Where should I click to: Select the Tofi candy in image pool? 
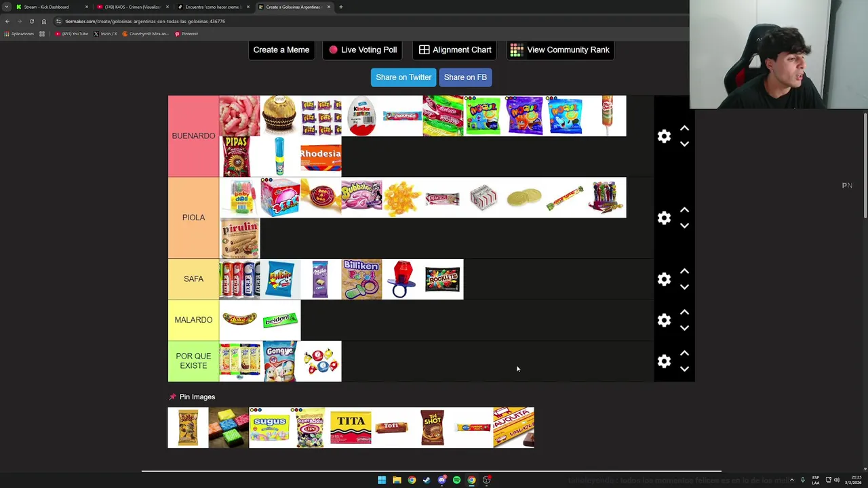tap(391, 428)
